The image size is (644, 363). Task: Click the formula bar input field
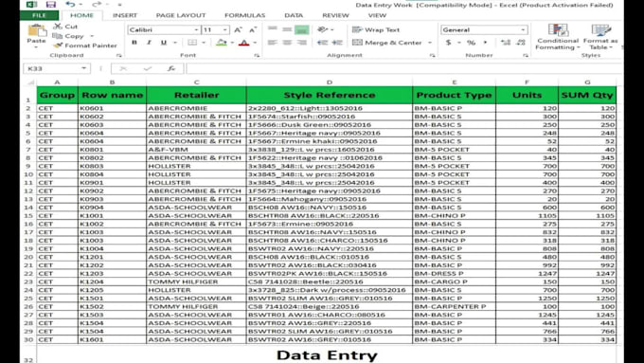(404, 68)
